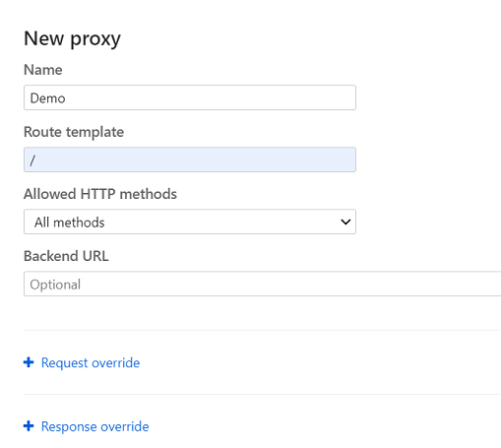
Task: Click the Backend URL label
Action: [x=66, y=256]
